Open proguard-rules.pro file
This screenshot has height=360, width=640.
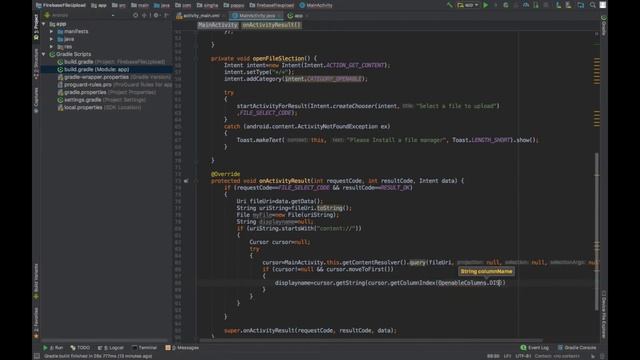(115, 84)
